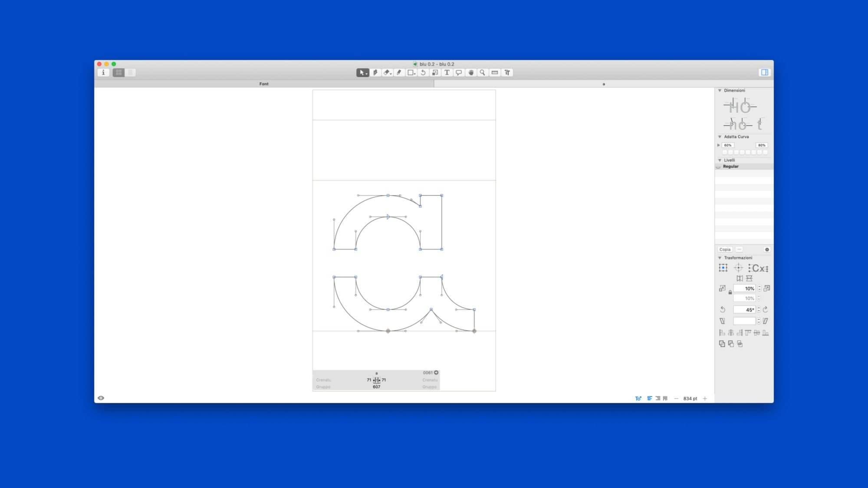This screenshot has height=488, width=868.
Task: Flip selection vertically in Trasformazioni
Action: point(749,278)
